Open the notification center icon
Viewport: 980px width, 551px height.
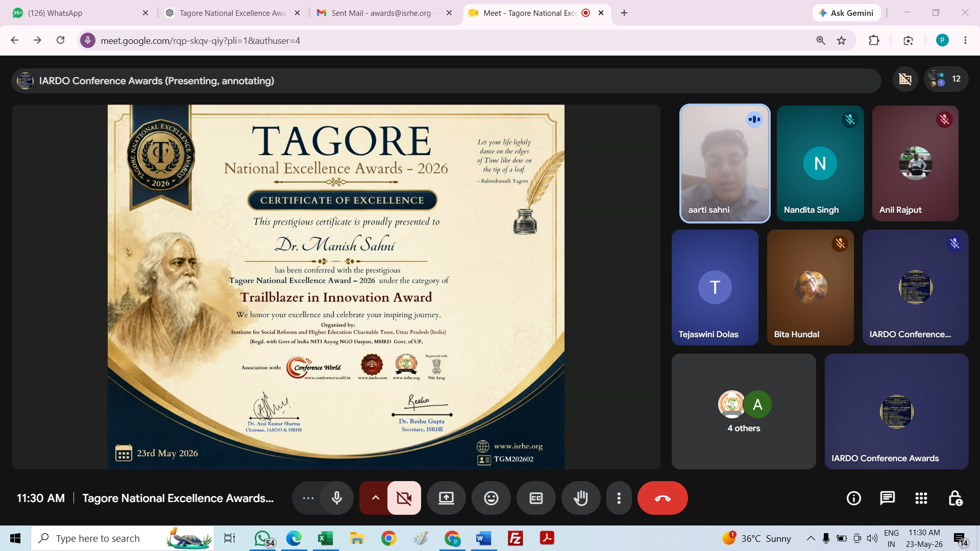pos(961,539)
